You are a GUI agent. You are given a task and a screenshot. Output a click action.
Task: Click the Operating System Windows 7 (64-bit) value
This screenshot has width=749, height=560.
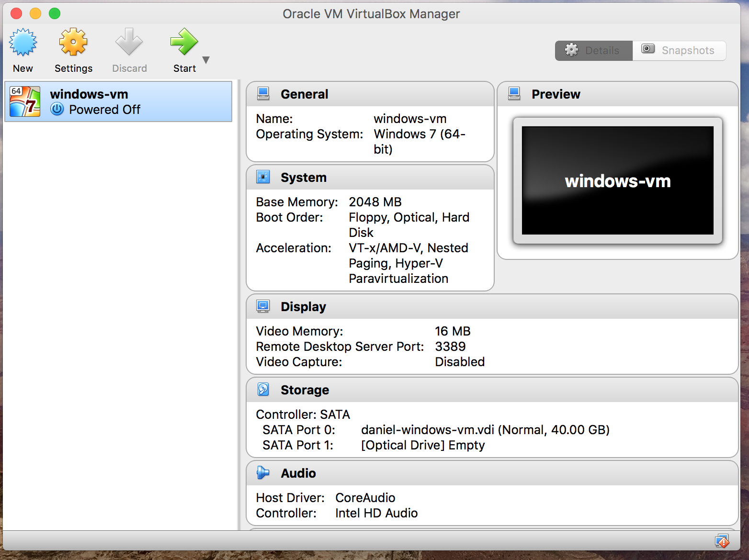(420, 142)
